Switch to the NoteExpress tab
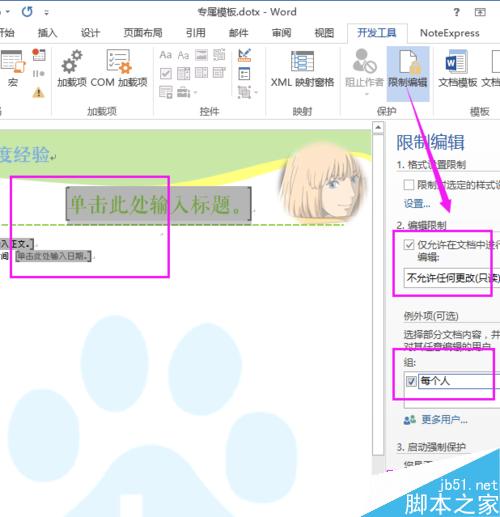 (x=450, y=33)
